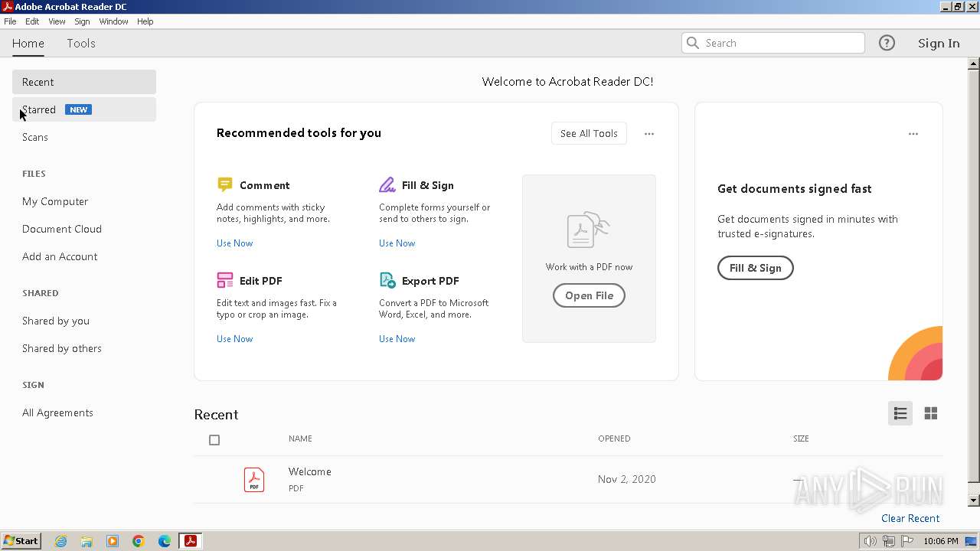Click the Open File button
Screen dimensions: 980x551
point(589,295)
